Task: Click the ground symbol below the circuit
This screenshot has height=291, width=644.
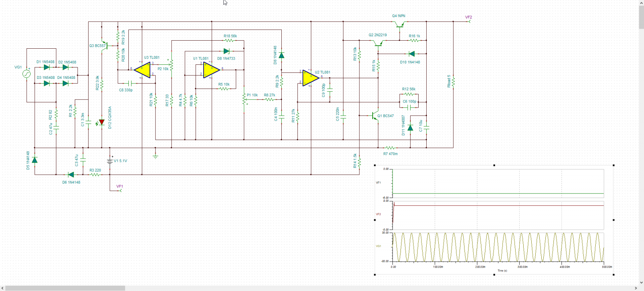Action: 155,155
